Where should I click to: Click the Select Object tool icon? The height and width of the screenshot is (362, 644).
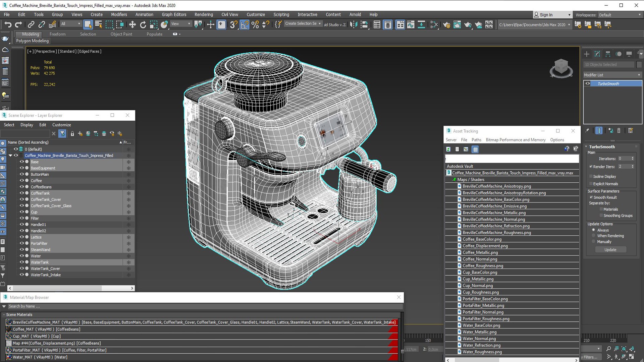[x=88, y=24]
